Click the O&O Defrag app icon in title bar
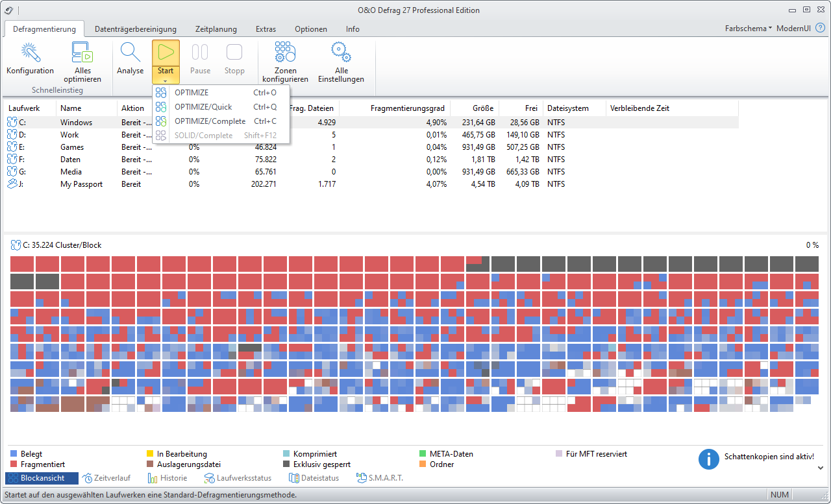Screen dimensions: 831x504 coord(8,10)
